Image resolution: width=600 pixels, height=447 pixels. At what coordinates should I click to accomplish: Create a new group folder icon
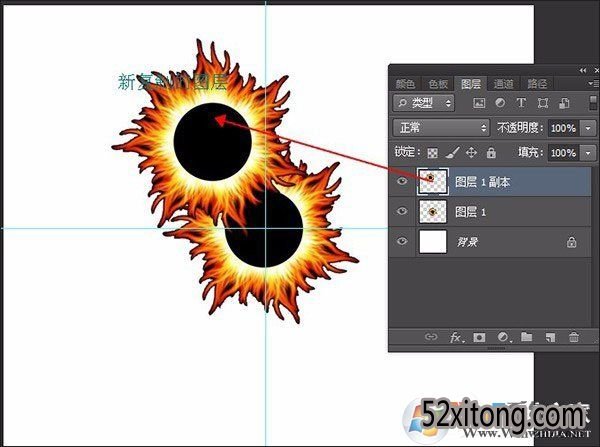point(527,337)
